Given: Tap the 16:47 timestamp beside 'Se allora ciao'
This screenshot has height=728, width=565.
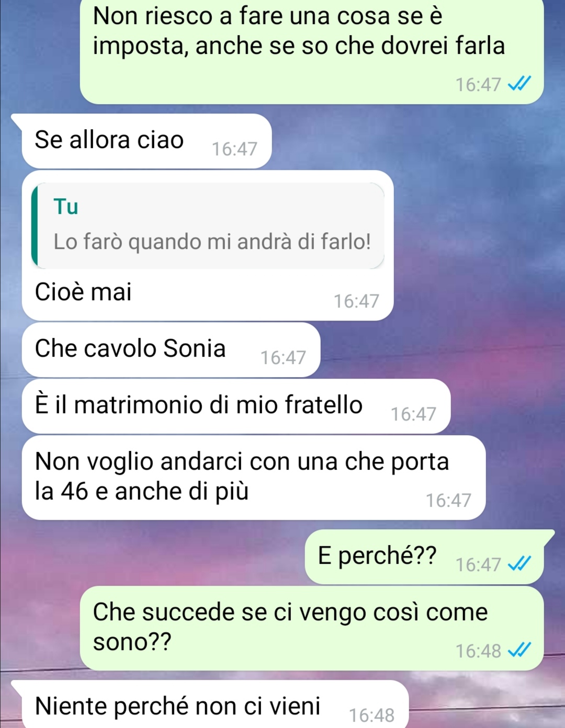Looking at the screenshot, I should (234, 149).
